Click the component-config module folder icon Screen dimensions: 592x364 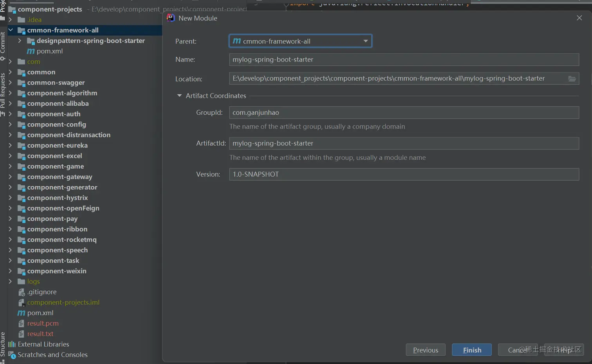(x=22, y=125)
